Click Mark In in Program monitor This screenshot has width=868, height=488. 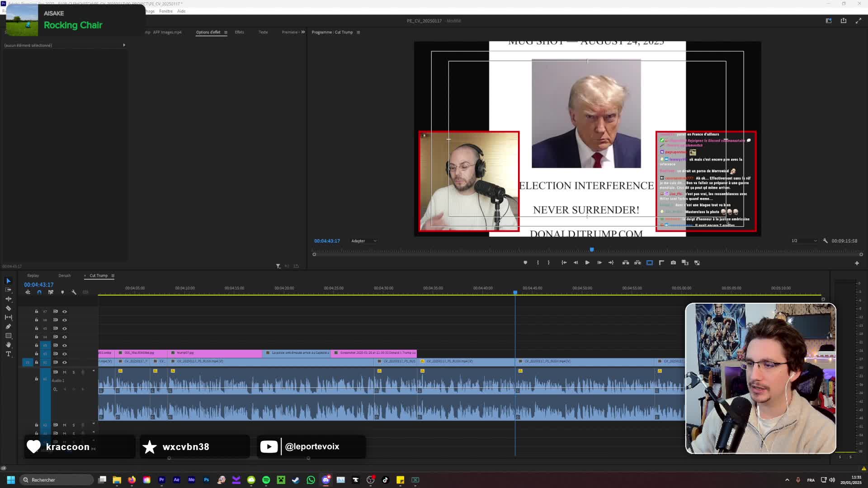tap(538, 263)
